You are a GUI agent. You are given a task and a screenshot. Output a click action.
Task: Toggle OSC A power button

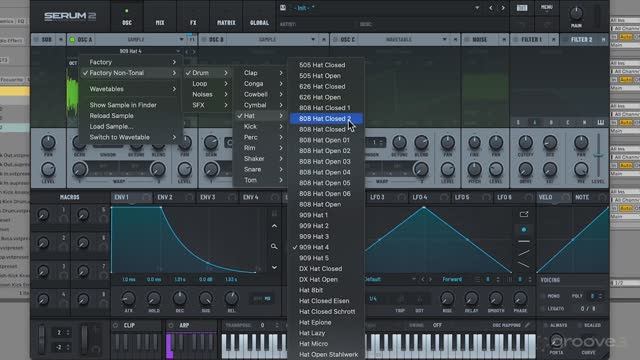tap(72, 40)
